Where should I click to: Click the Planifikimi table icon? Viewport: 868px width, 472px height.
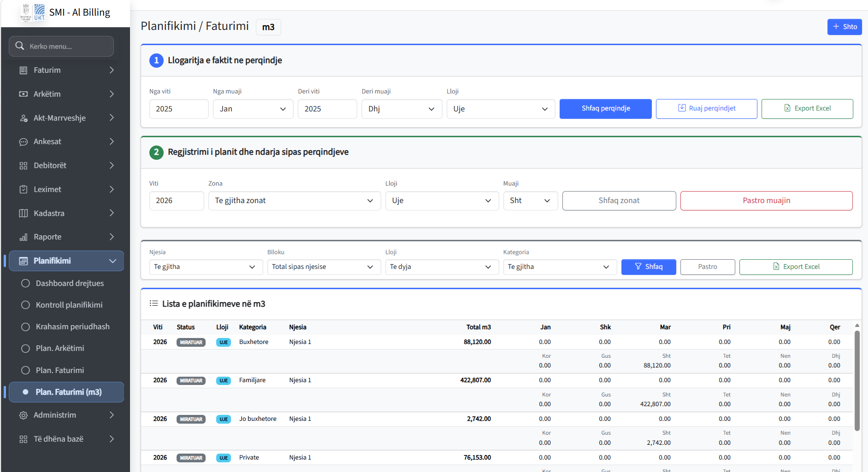pos(24,261)
